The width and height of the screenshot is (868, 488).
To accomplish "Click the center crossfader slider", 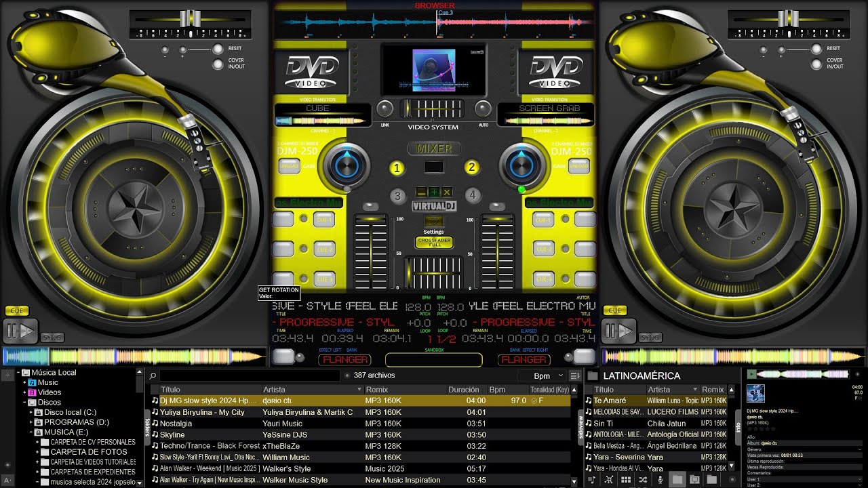I will point(433,272).
